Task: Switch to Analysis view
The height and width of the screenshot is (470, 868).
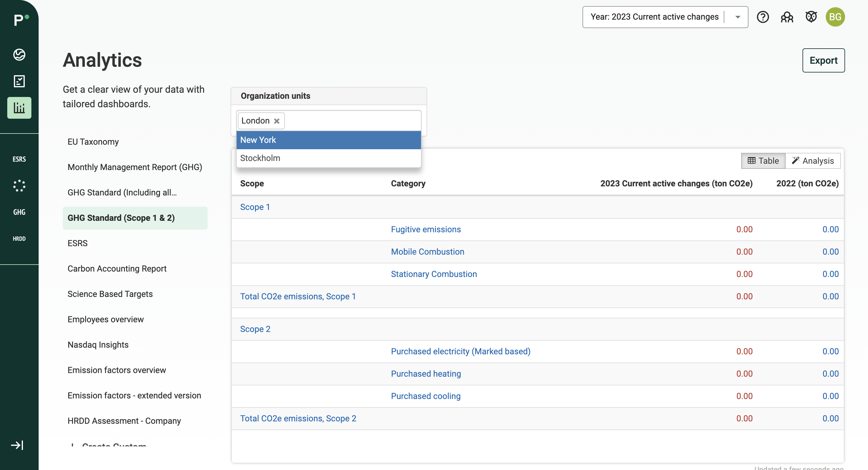Action: coord(812,161)
